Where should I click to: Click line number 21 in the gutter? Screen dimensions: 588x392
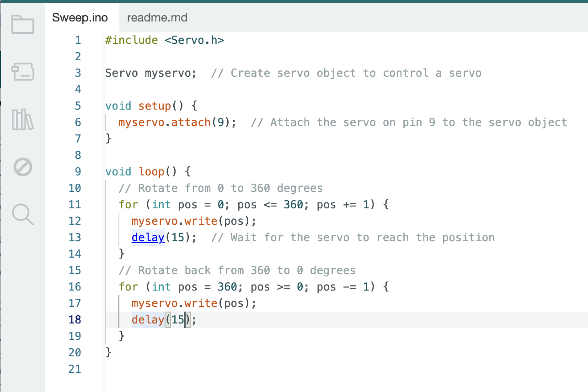[75, 369]
